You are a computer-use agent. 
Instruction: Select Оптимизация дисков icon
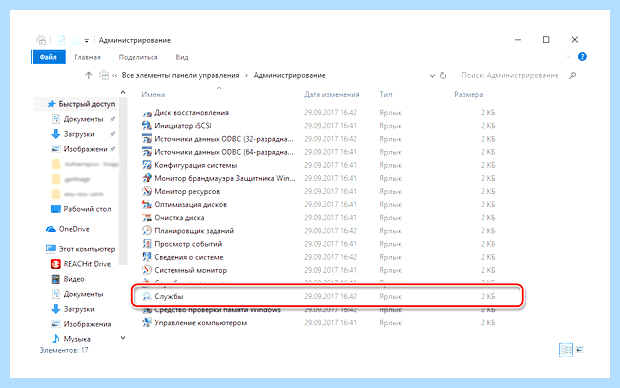tap(147, 204)
